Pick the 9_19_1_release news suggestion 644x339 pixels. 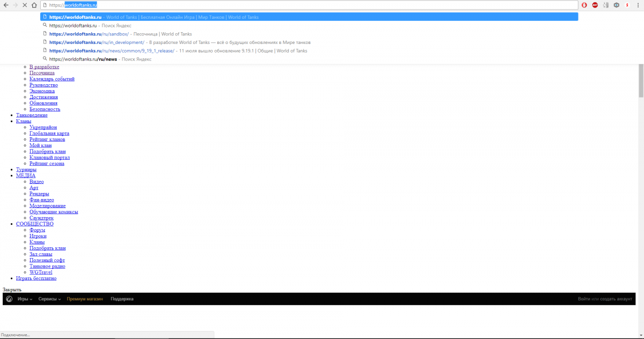click(x=309, y=50)
